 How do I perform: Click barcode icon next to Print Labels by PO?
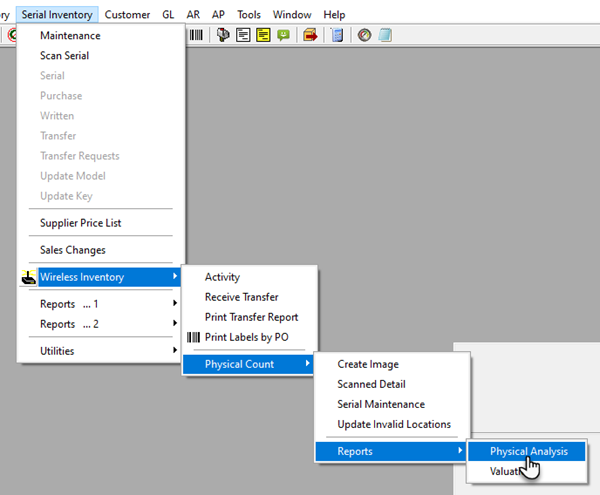pyautogui.click(x=193, y=337)
